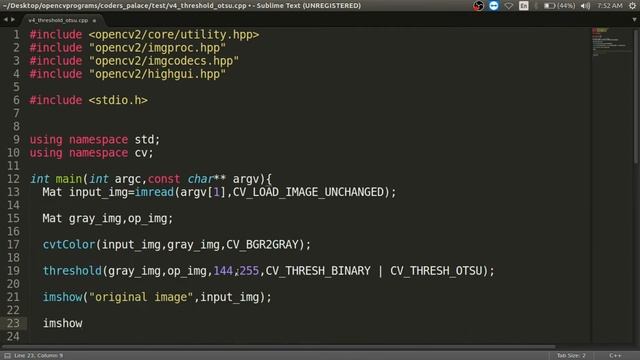This screenshot has width=640, height=360.
Task: Click 'main' function name on line 12
Action: click(x=69, y=179)
